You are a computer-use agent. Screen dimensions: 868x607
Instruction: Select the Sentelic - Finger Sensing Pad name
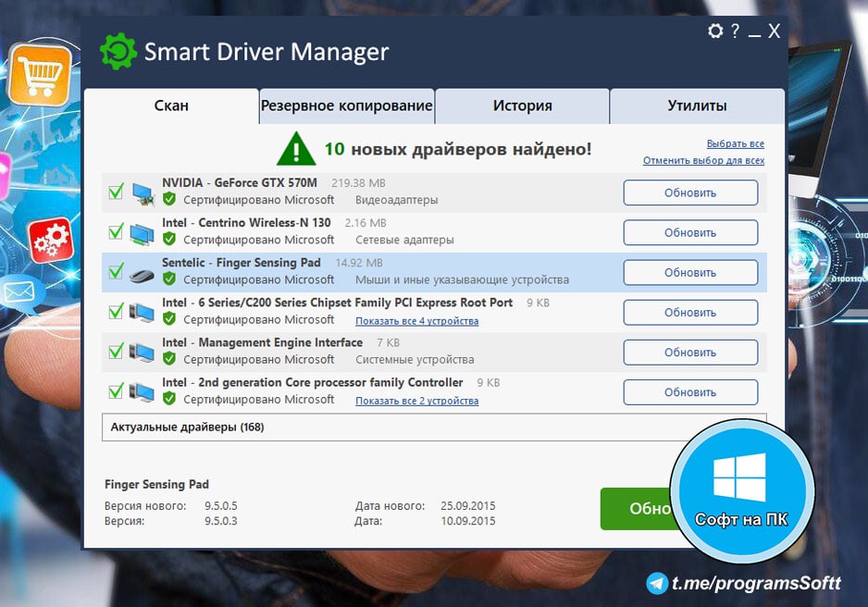[x=242, y=262]
